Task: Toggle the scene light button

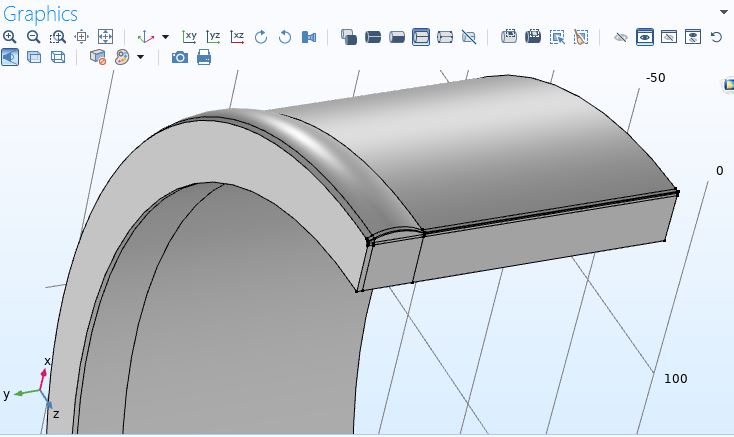Action: (x=10, y=57)
